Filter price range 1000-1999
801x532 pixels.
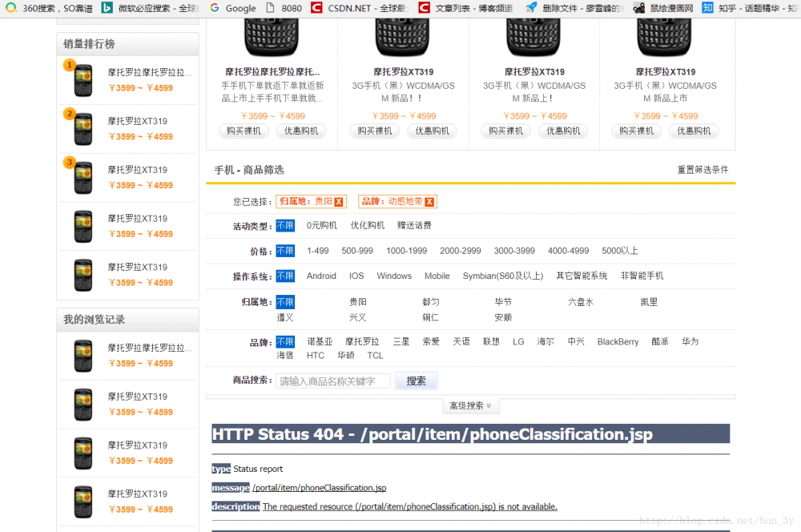(x=407, y=251)
